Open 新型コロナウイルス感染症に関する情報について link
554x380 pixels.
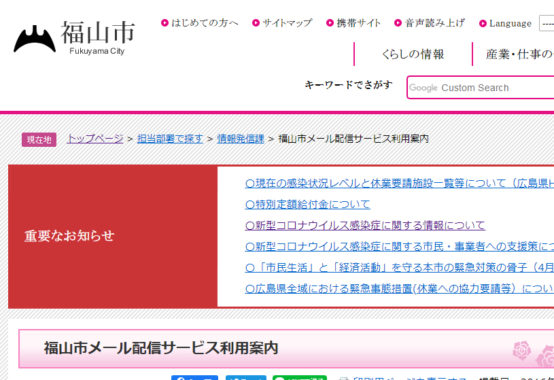(365, 225)
